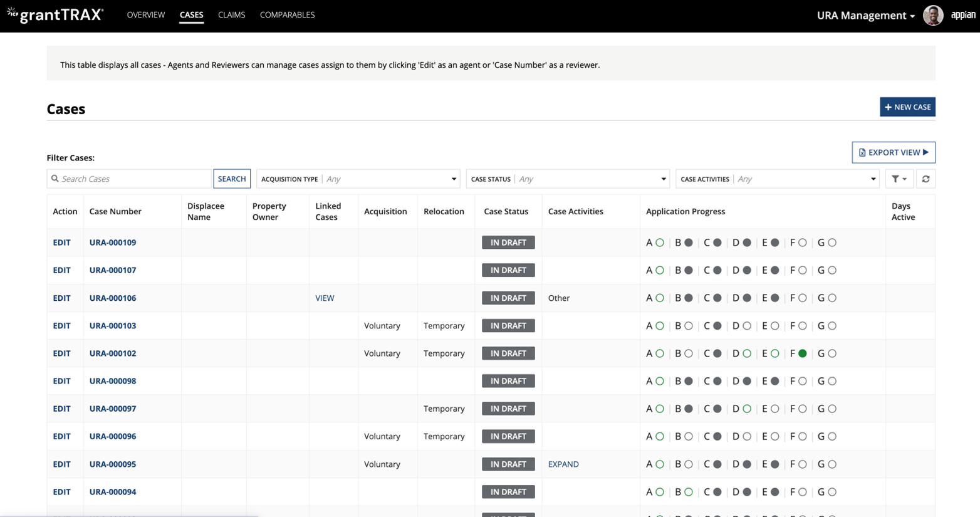Image resolution: width=980 pixels, height=517 pixels.
Task: Click the In Draft badge for URA-000094
Action: click(x=508, y=492)
